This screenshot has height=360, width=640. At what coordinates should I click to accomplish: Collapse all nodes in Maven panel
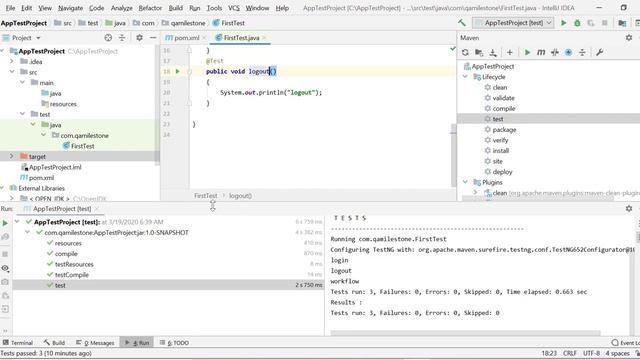(x=582, y=52)
